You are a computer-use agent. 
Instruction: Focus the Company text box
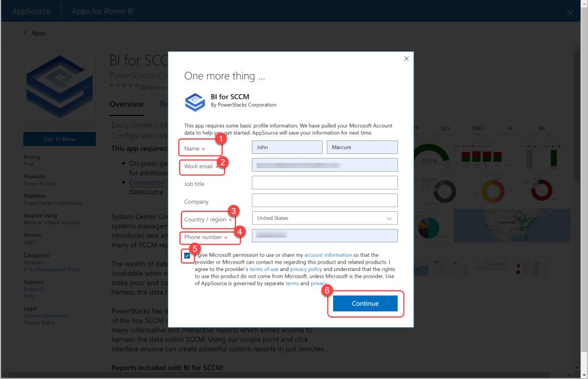[324, 200]
